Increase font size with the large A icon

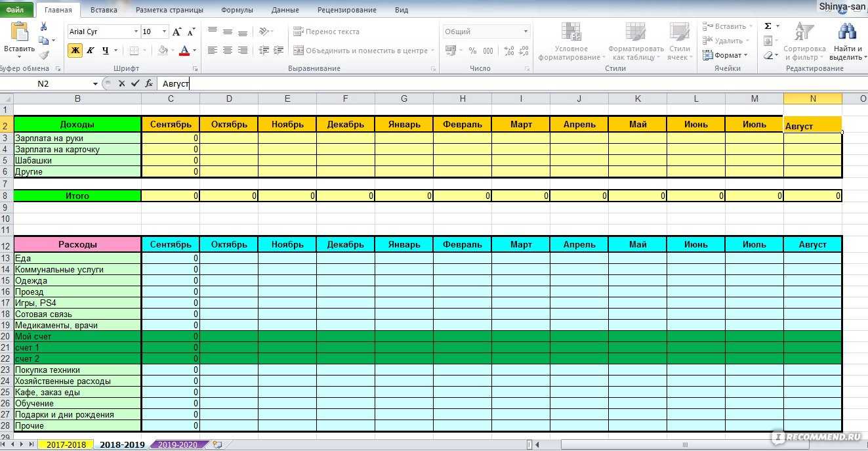point(176,32)
